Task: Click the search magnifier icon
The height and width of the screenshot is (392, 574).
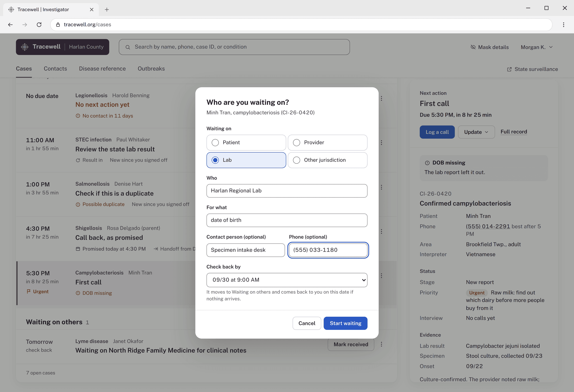Action: pyautogui.click(x=128, y=47)
